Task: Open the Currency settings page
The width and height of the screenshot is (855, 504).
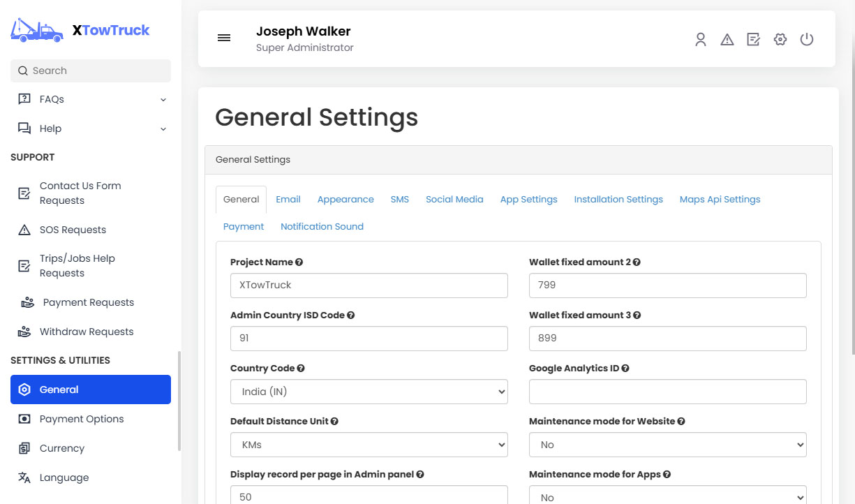Action: point(61,447)
